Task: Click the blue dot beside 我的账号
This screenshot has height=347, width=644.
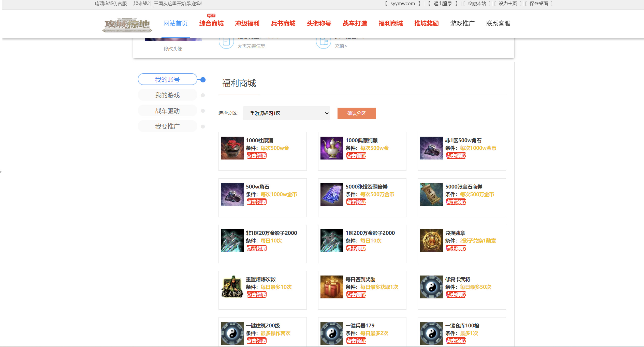Action: 203,80
